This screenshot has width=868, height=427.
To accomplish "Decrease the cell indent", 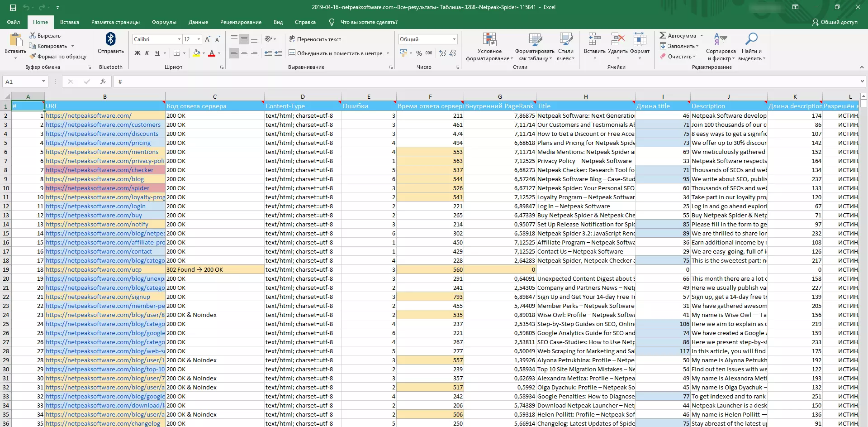I will (268, 53).
